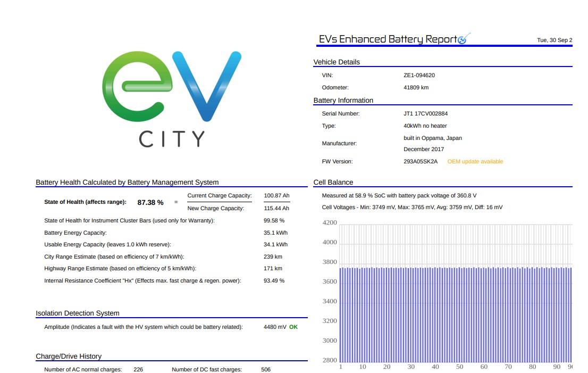Select the VIN value ZE1-094620
Screen dimensions: 588x373
(x=419, y=76)
